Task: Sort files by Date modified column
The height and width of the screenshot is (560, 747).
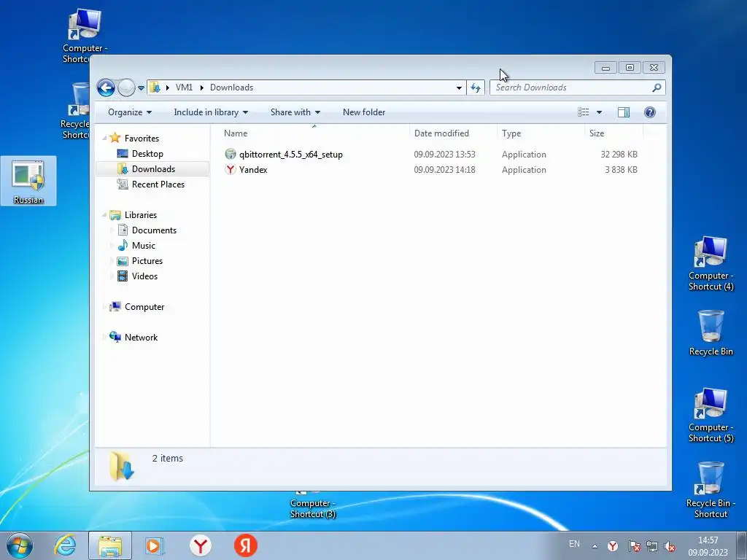Action: click(452, 133)
